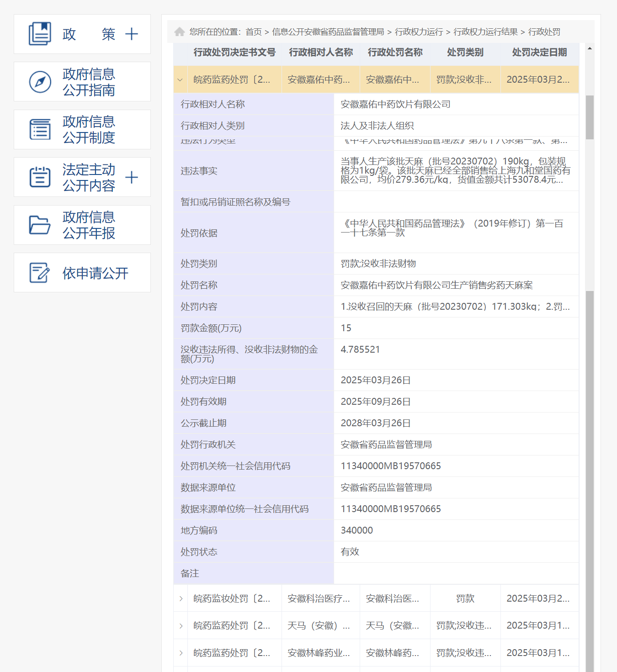Click the 处罚类别 column header
This screenshot has height=672, width=617.
(x=465, y=53)
